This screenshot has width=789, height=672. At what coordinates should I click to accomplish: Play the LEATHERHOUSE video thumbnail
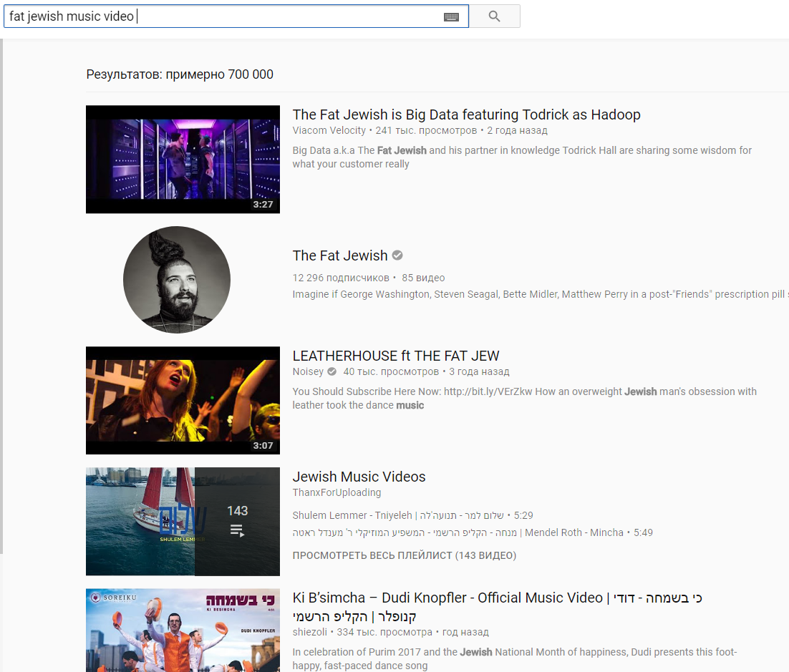click(x=183, y=400)
